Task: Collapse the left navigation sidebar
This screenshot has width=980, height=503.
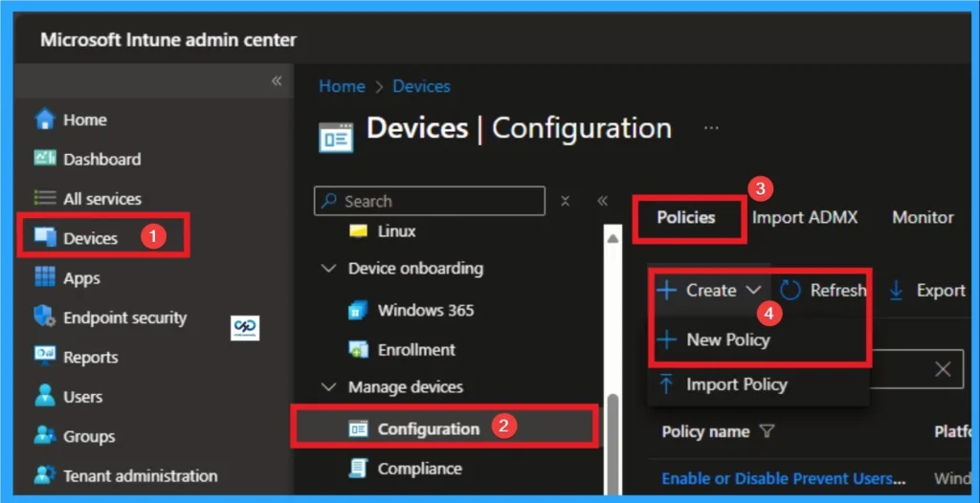Action: click(x=277, y=80)
